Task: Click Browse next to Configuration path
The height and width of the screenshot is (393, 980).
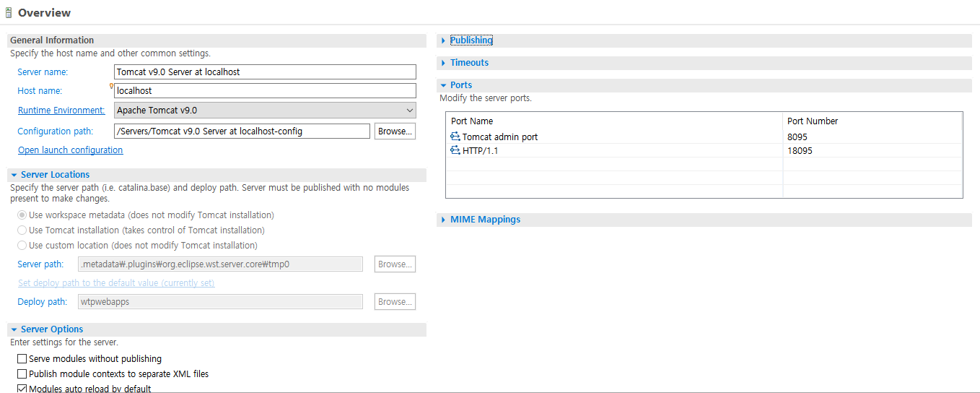Action: point(395,131)
